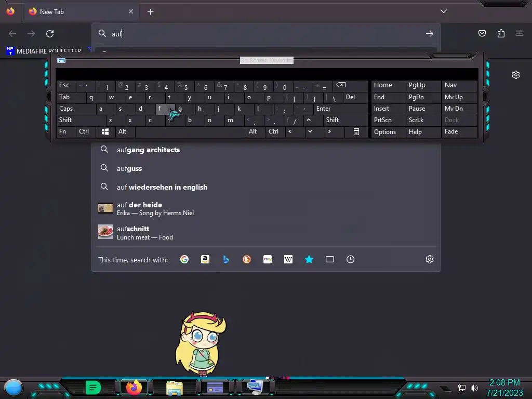Viewport: 532px width, 399px height.
Task: Select aufschnitt lunch meat suggestion
Action: [266, 232]
